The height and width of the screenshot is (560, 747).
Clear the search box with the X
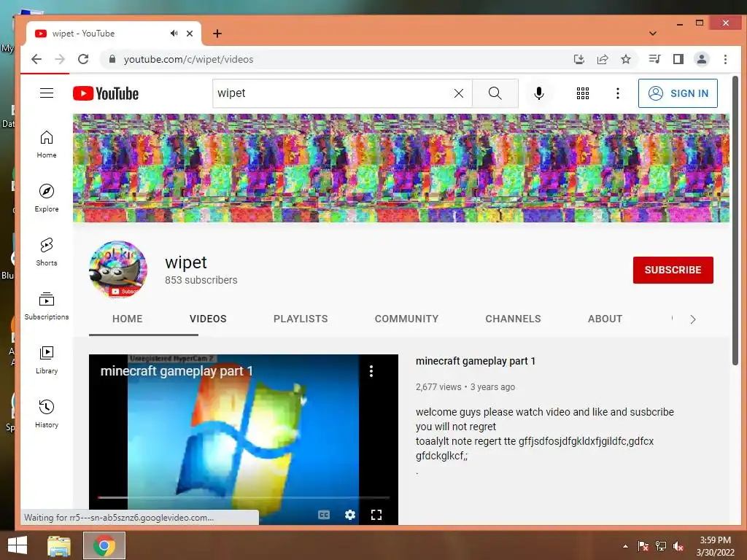pyautogui.click(x=459, y=93)
